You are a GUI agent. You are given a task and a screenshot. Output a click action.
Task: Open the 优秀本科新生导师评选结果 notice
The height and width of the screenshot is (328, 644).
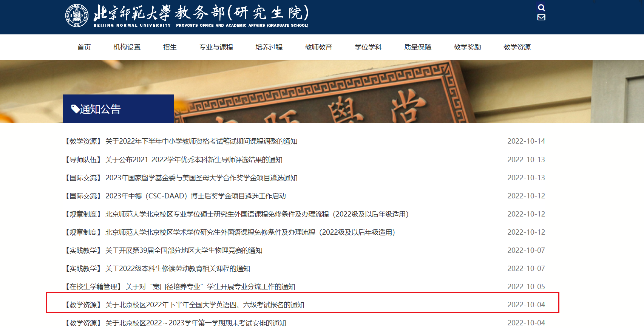click(x=193, y=160)
